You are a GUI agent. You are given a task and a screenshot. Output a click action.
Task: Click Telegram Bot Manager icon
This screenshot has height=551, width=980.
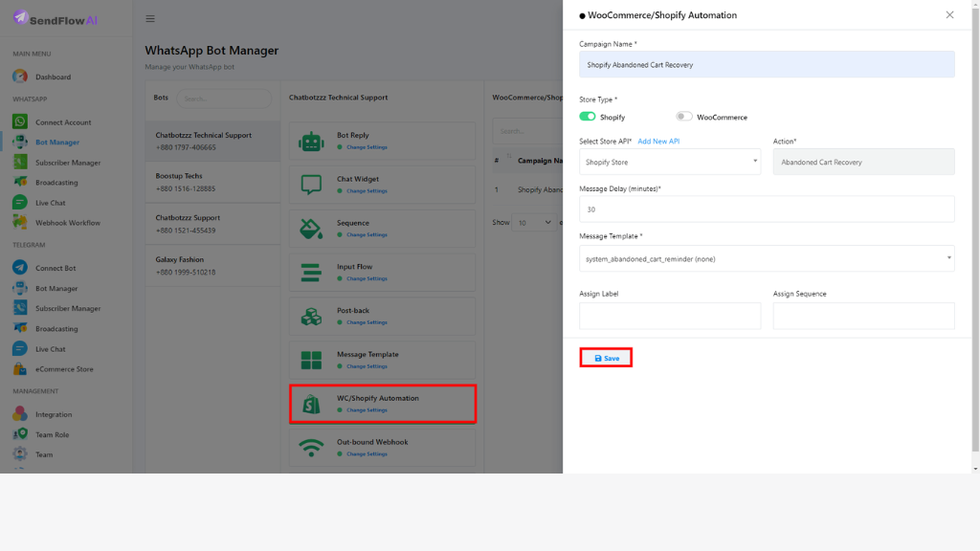click(x=20, y=288)
